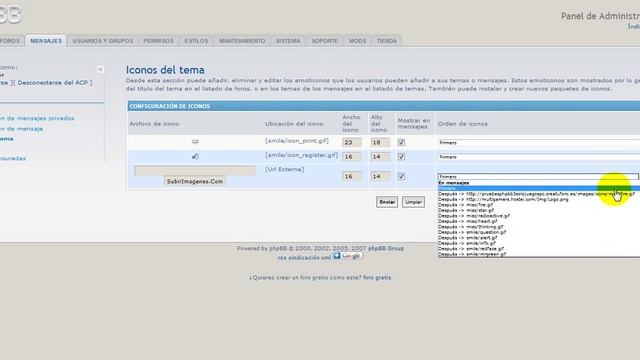This screenshot has width=640, height=360.
Task: Choose Después -> misc/star.gif option
Action: pos(466,210)
